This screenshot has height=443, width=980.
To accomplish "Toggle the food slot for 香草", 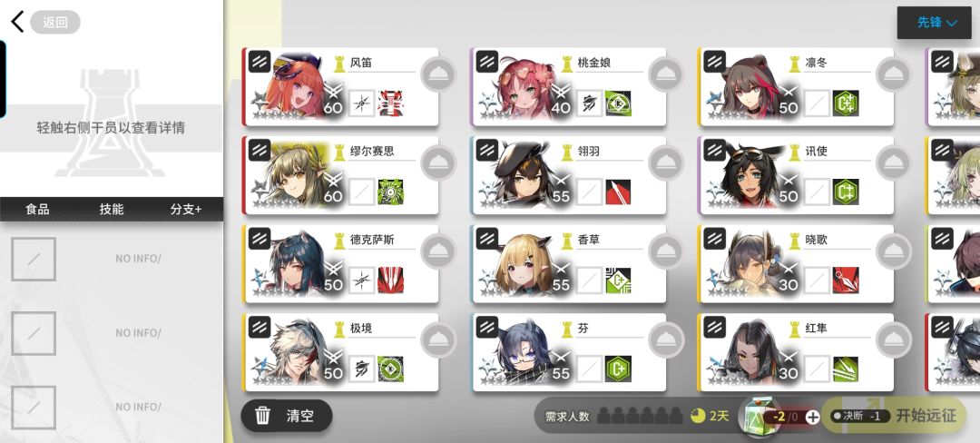I will pos(666,251).
